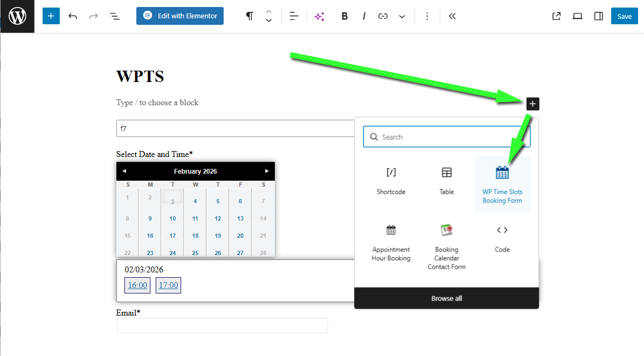The height and width of the screenshot is (356, 644).
Task: Select February 10 in calendar
Action: pos(172,218)
